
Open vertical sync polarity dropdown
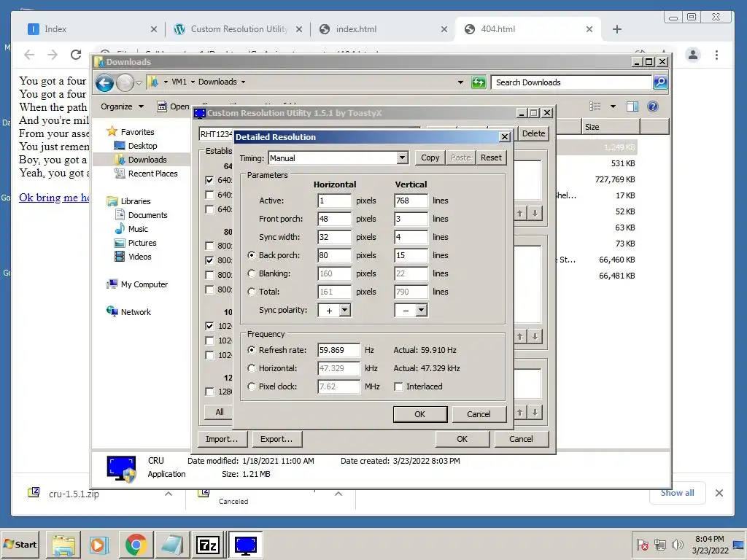tap(421, 311)
